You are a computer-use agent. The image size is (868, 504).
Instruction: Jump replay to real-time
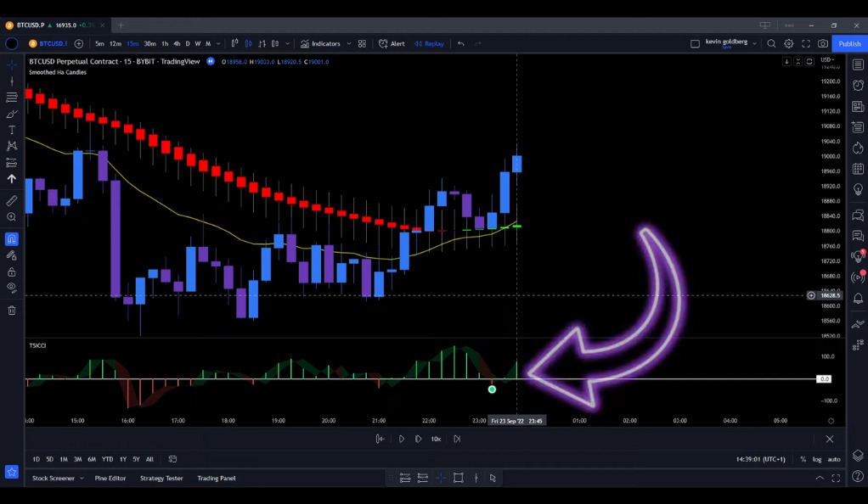point(457,439)
